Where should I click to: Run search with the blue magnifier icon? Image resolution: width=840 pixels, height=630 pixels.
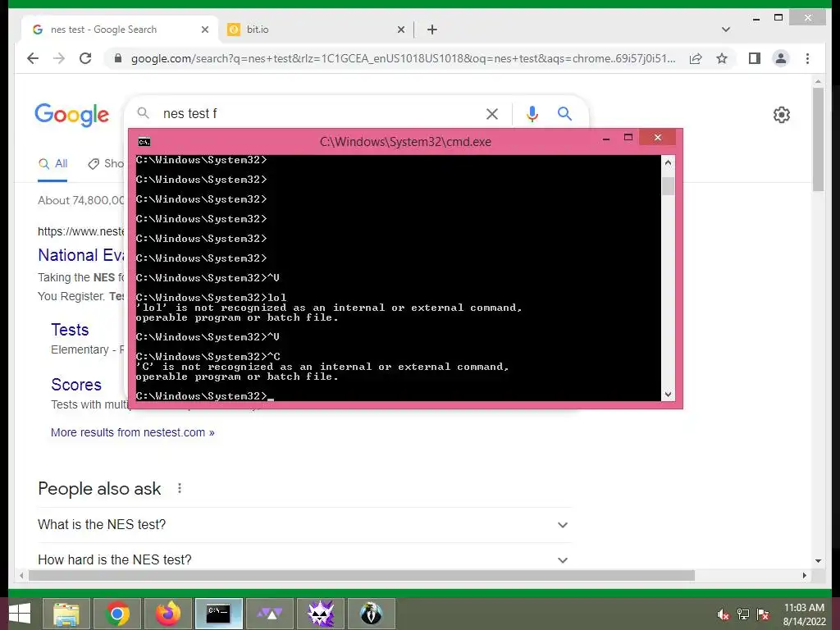click(564, 113)
